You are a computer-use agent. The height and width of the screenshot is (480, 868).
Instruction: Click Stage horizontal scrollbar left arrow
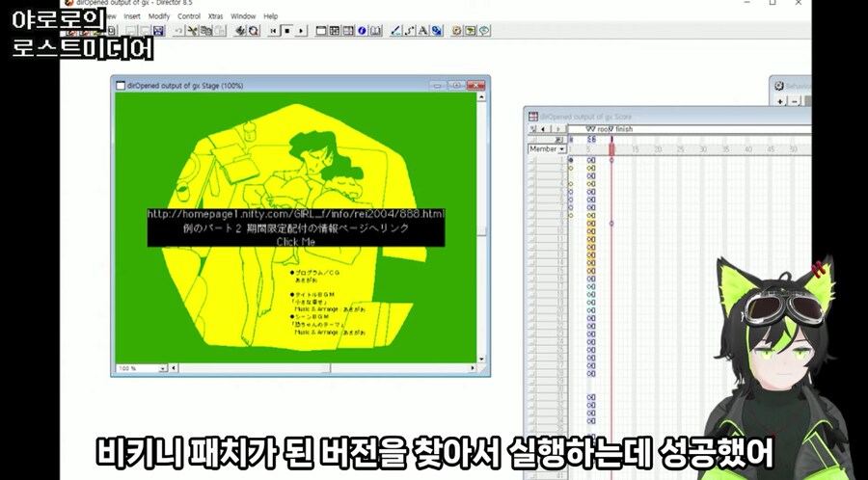[174, 368]
